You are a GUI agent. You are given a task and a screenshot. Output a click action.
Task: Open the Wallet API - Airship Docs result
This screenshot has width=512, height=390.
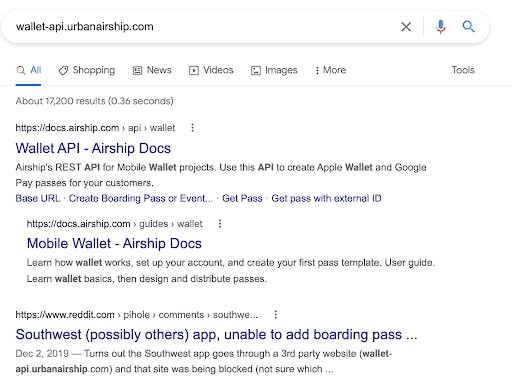(93, 148)
